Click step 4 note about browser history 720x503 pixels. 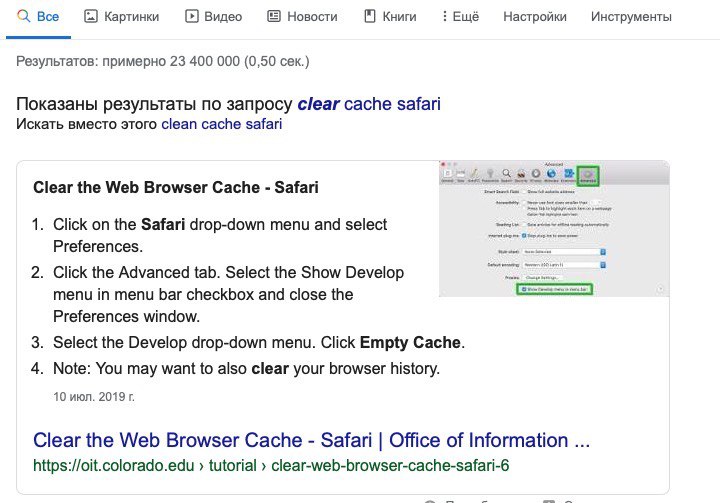(x=247, y=368)
